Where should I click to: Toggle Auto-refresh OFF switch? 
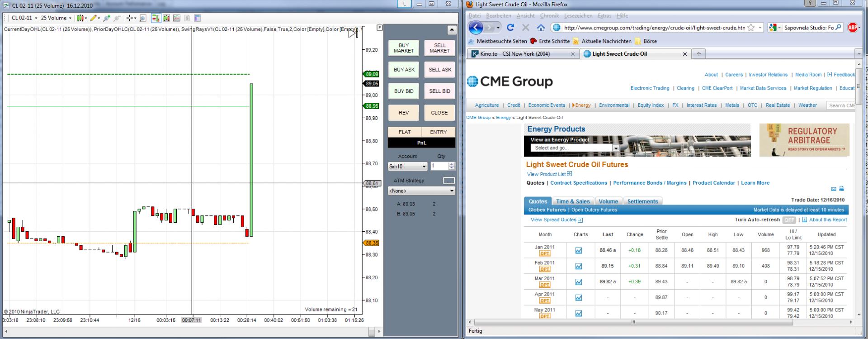click(789, 220)
